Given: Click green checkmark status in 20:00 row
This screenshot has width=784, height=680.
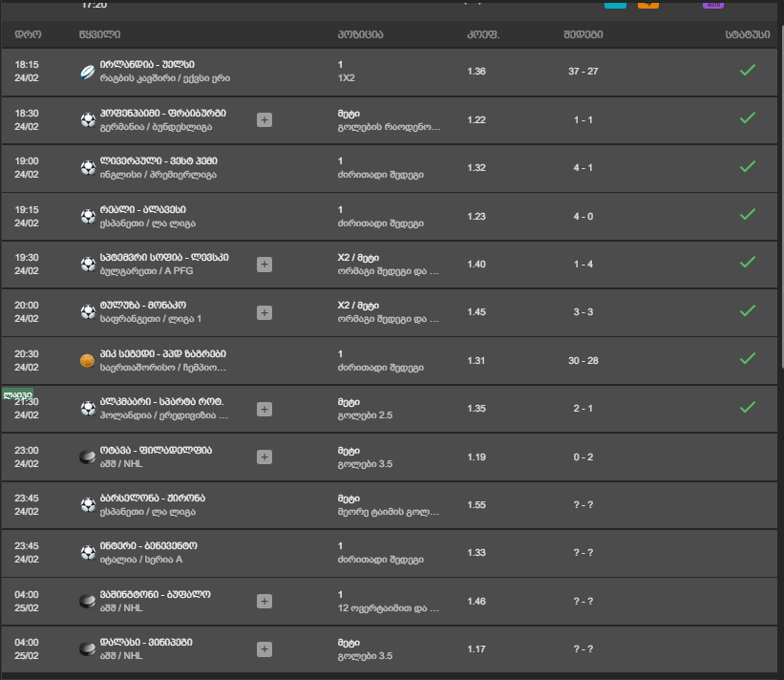Looking at the screenshot, I should (x=748, y=311).
